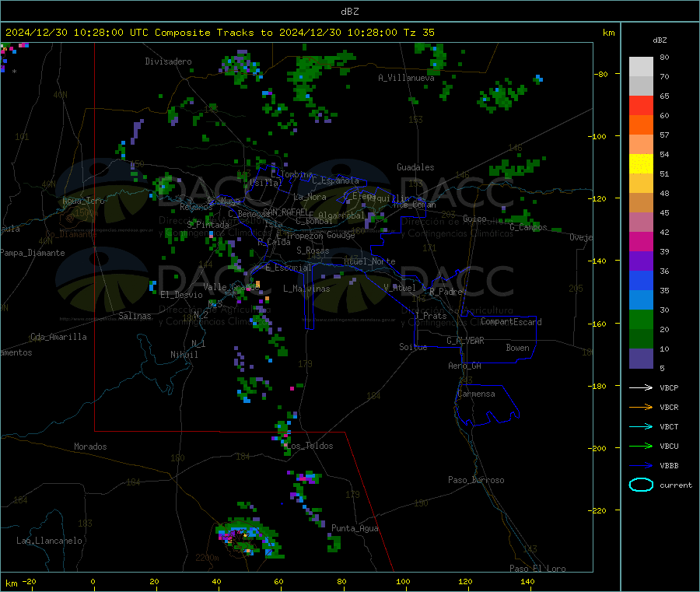Viewport: 700px width, 592px height.
Task: Click the 'CompantEscard' map label
Action: tap(511, 322)
